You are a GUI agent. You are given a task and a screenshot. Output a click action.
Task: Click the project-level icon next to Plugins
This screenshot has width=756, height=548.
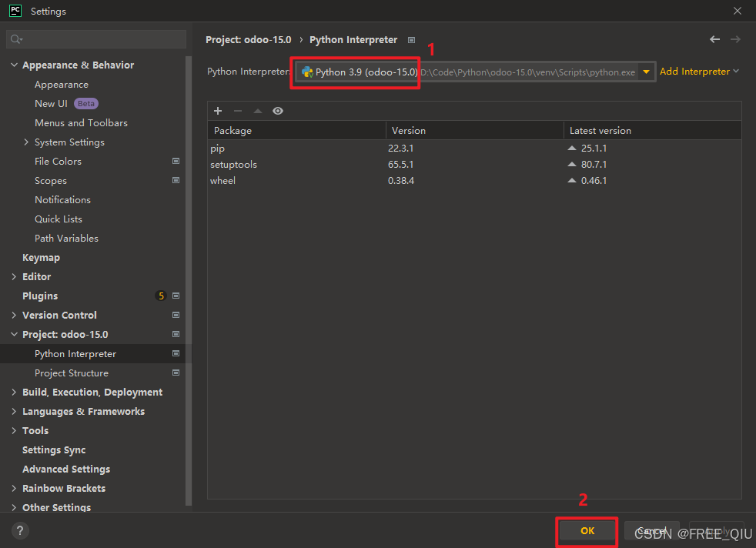point(176,296)
